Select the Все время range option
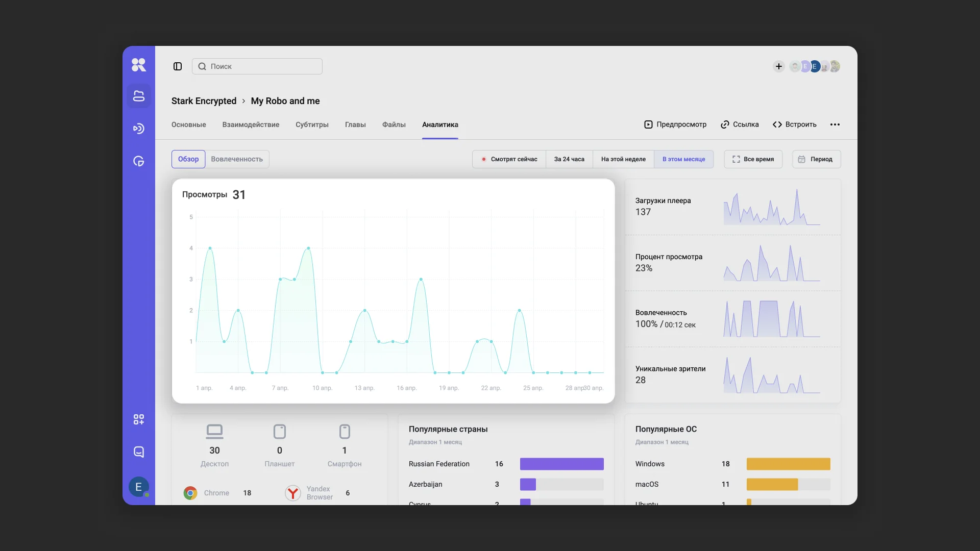The image size is (980, 551). [753, 159]
